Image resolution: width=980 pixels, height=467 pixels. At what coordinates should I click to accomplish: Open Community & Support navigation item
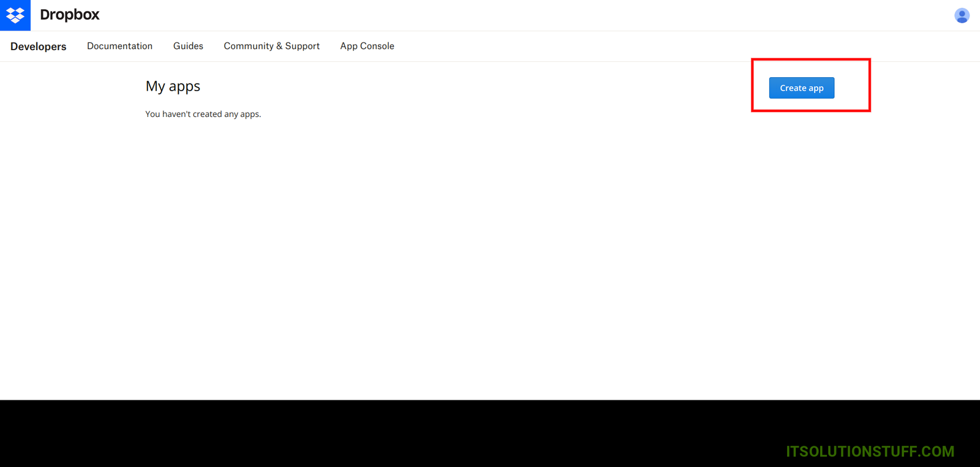(x=271, y=46)
